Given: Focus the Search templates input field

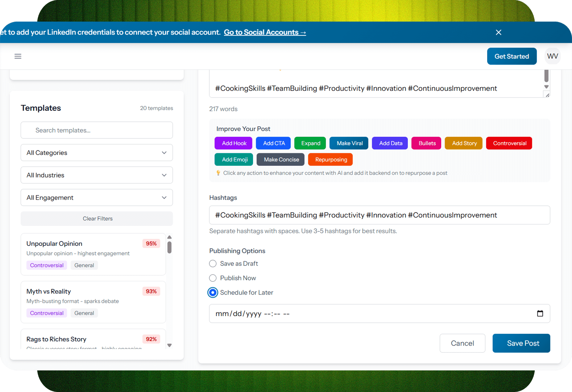Looking at the screenshot, I should pyautogui.click(x=97, y=130).
